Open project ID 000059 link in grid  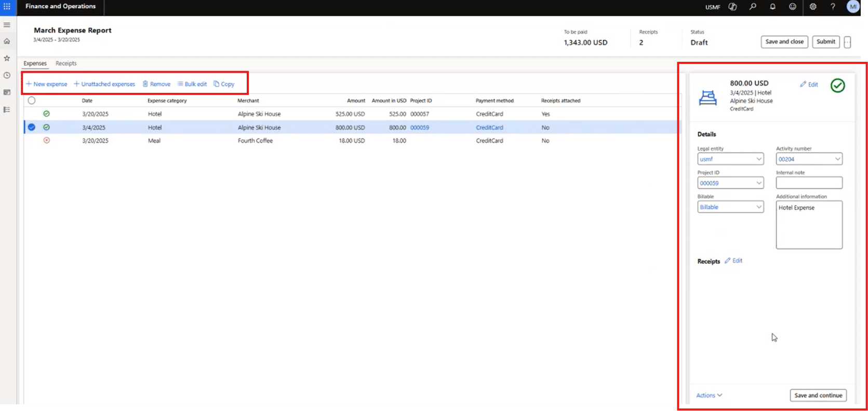point(420,127)
